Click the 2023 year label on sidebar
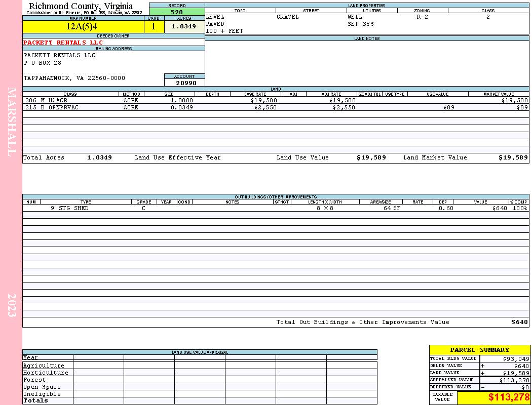 click(12, 305)
